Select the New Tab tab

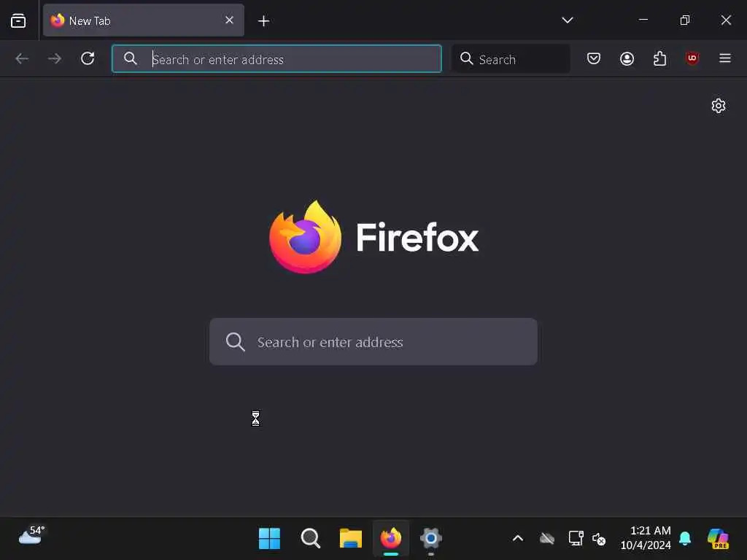[144, 20]
